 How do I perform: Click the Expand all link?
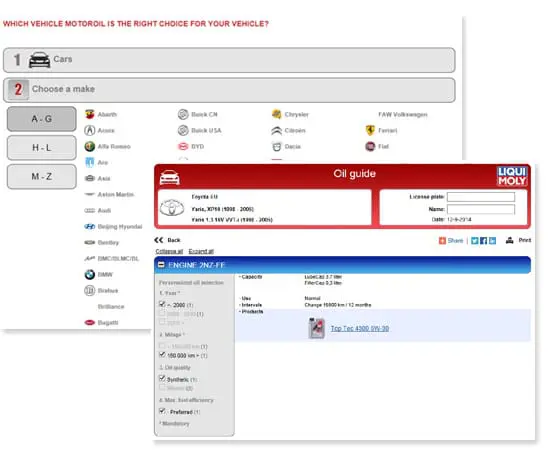click(x=201, y=251)
